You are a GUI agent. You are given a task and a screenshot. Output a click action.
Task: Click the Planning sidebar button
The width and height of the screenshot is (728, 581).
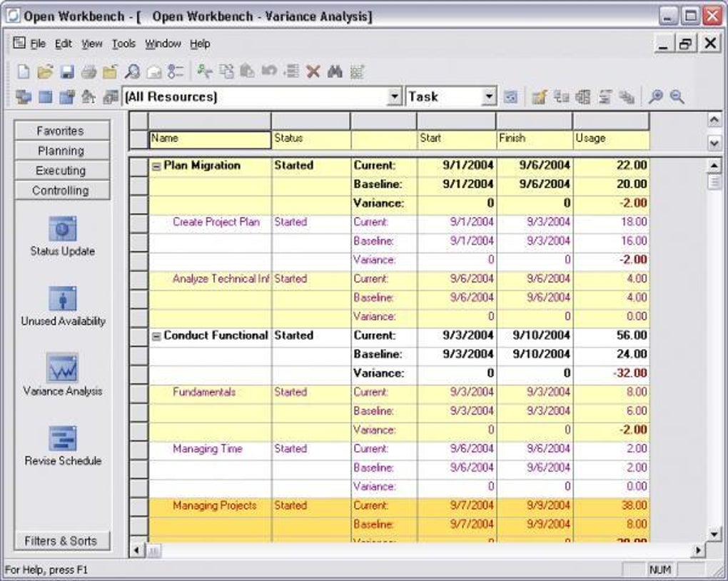62,151
